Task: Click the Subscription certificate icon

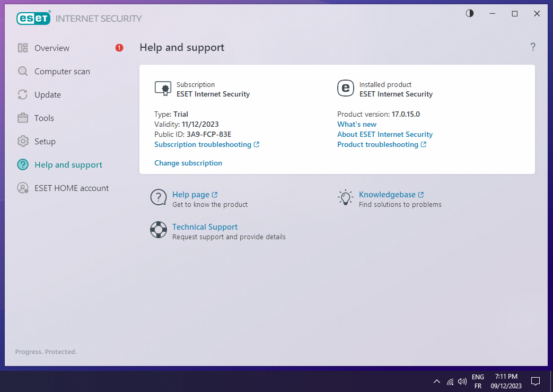Action: point(163,89)
